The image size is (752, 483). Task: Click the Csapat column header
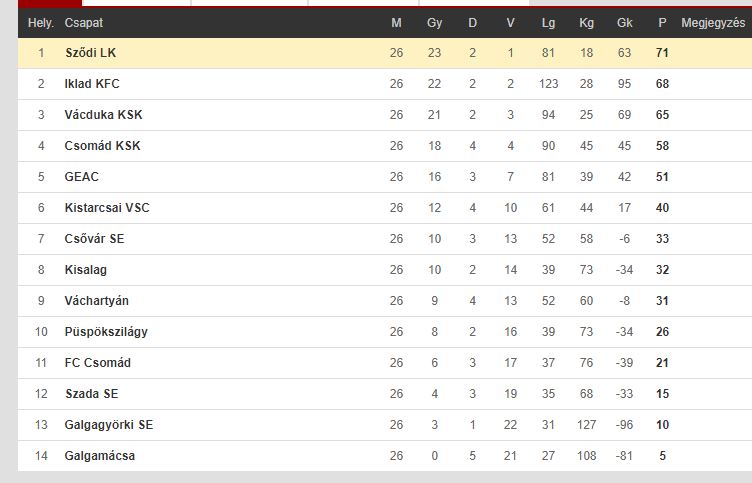(x=83, y=23)
